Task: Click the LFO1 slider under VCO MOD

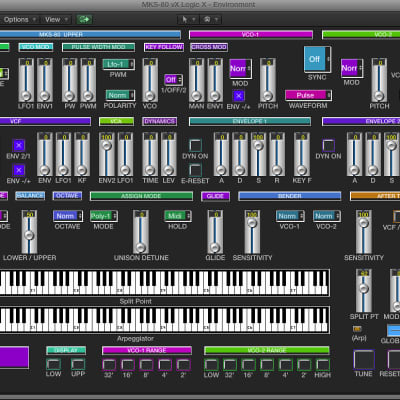Action: pyautogui.click(x=26, y=80)
